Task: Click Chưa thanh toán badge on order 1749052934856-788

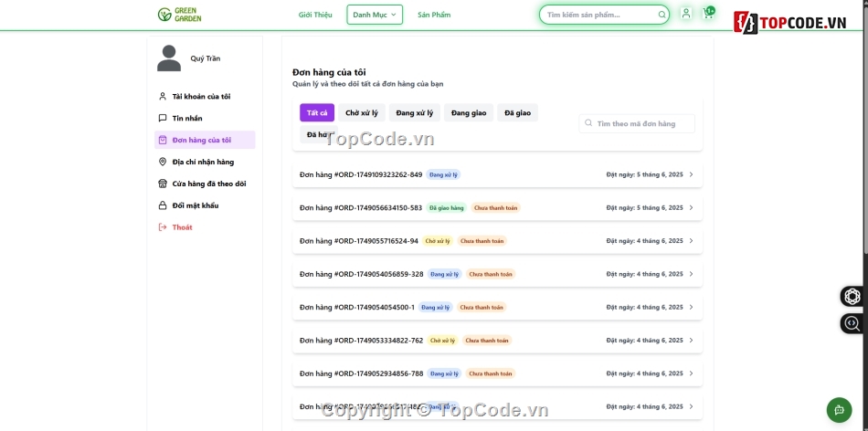Action: tap(491, 373)
